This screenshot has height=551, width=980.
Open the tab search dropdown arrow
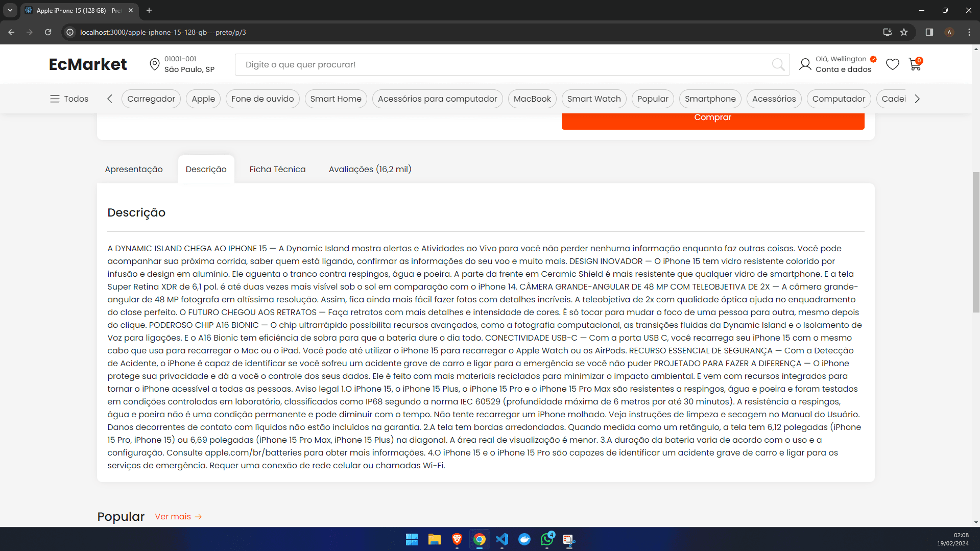coord(10,10)
